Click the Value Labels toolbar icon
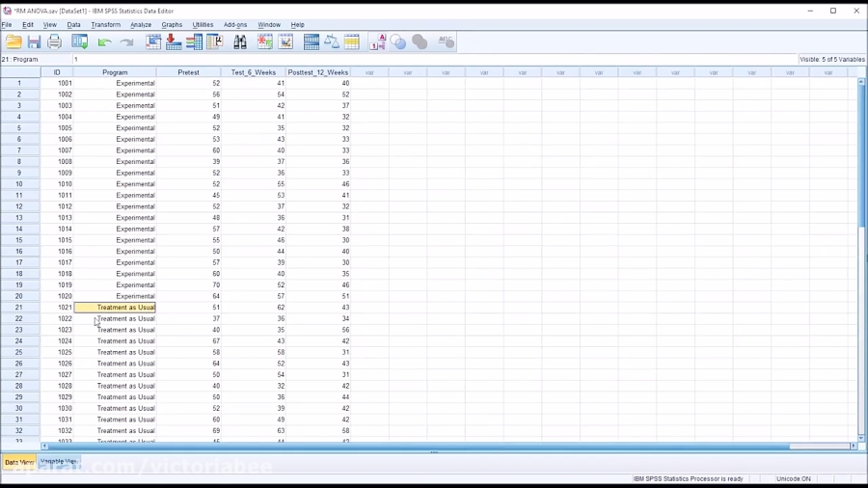 [377, 41]
